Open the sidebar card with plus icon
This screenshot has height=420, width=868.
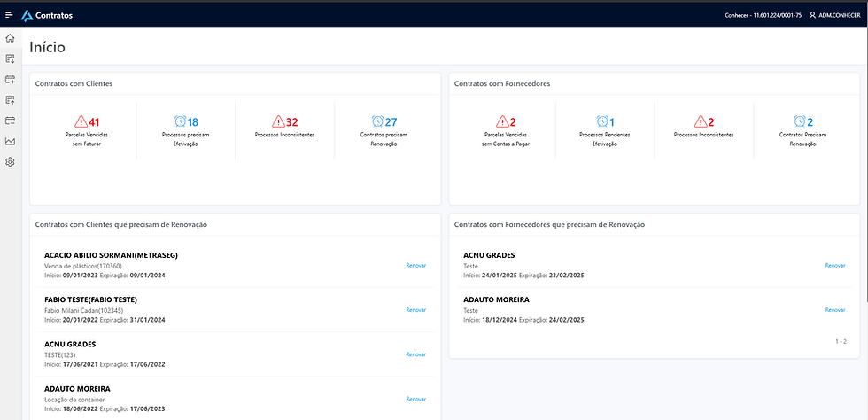coord(10,79)
